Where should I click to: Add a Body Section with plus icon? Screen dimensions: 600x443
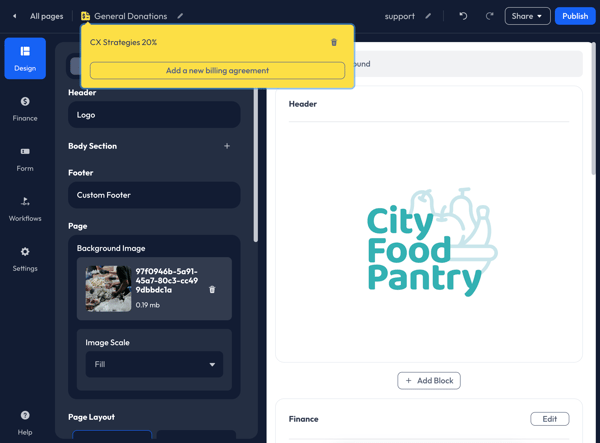click(x=227, y=146)
